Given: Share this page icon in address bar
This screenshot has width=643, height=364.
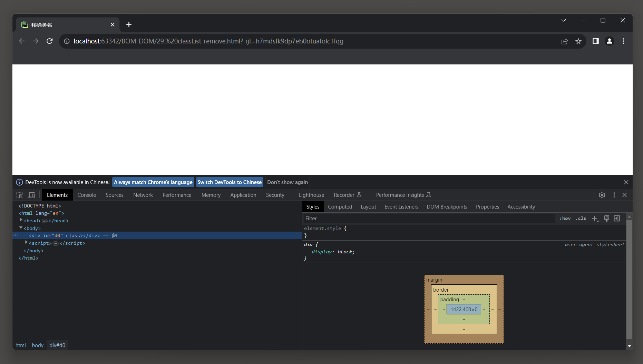Looking at the screenshot, I should (565, 41).
